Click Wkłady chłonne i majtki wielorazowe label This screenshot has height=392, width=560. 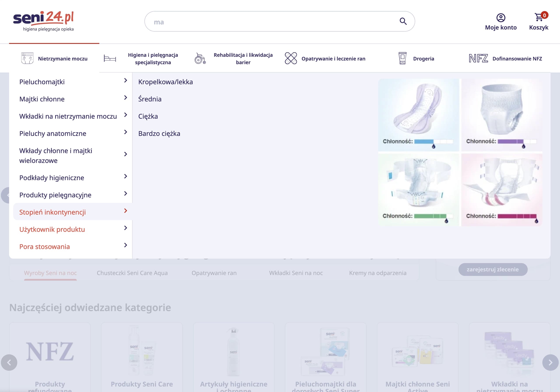pyautogui.click(x=56, y=155)
